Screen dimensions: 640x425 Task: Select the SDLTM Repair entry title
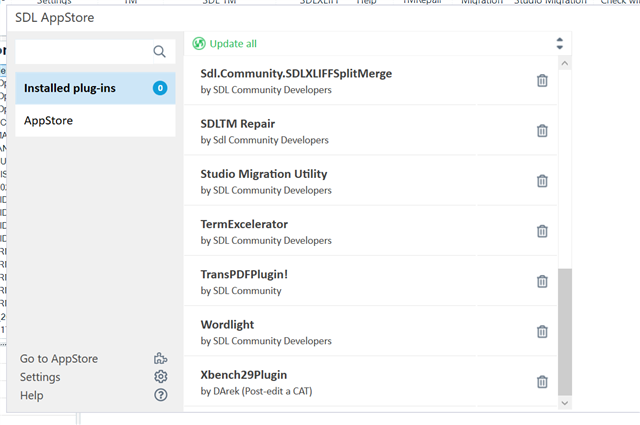238,124
